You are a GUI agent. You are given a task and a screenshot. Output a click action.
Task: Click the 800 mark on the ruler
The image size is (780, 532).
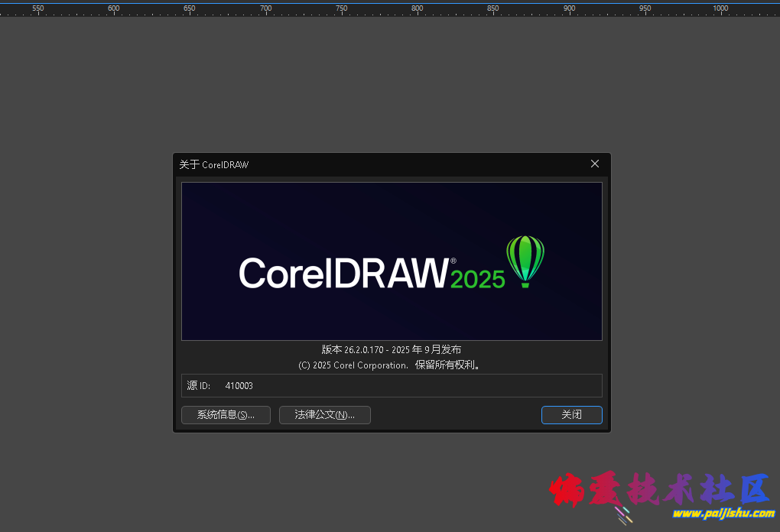[x=418, y=8]
